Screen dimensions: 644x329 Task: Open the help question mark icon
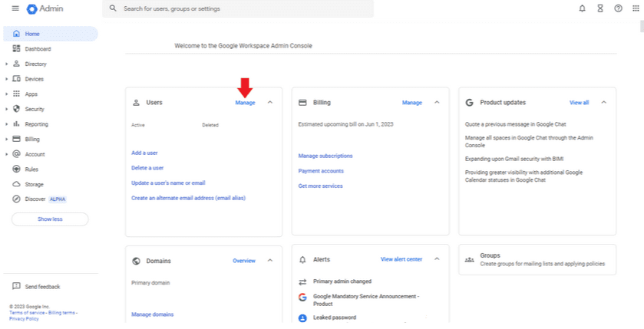[618, 8]
